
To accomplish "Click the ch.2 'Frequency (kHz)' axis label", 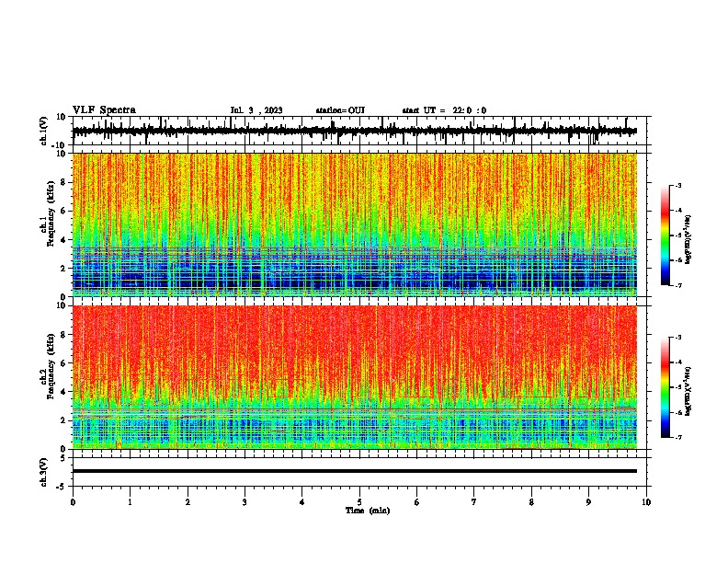I will (x=51, y=366).
